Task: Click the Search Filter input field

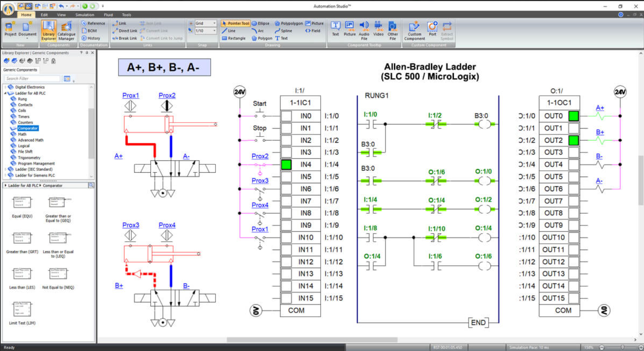Action: coord(32,79)
